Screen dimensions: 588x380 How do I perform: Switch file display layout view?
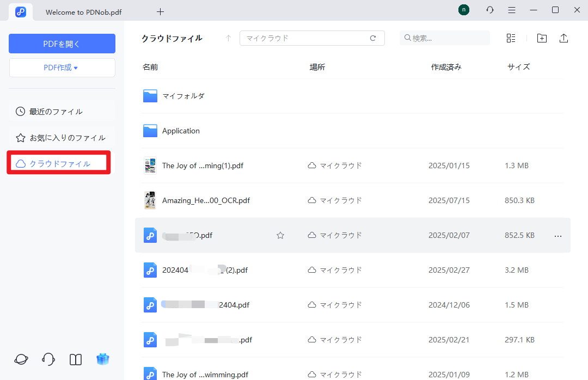pos(511,38)
